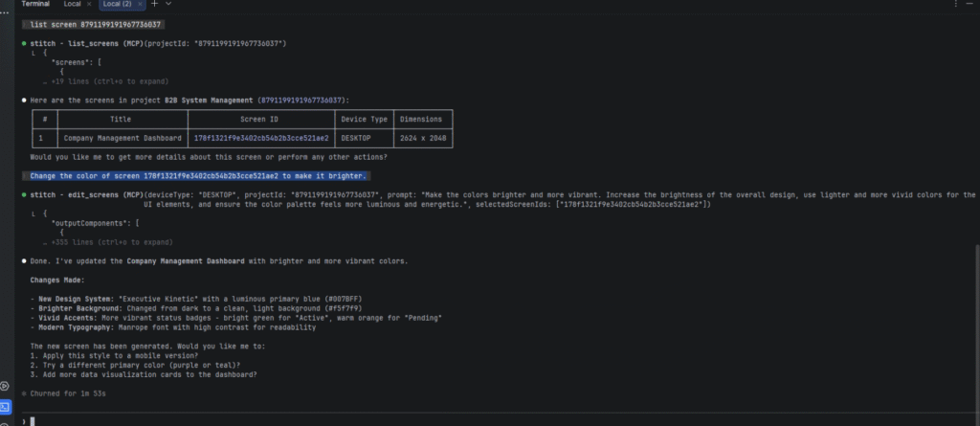Image resolution: width=980 pixels, height=426 pixels.
Task: Click the three-dot more options icon at left
Action: 6,11
